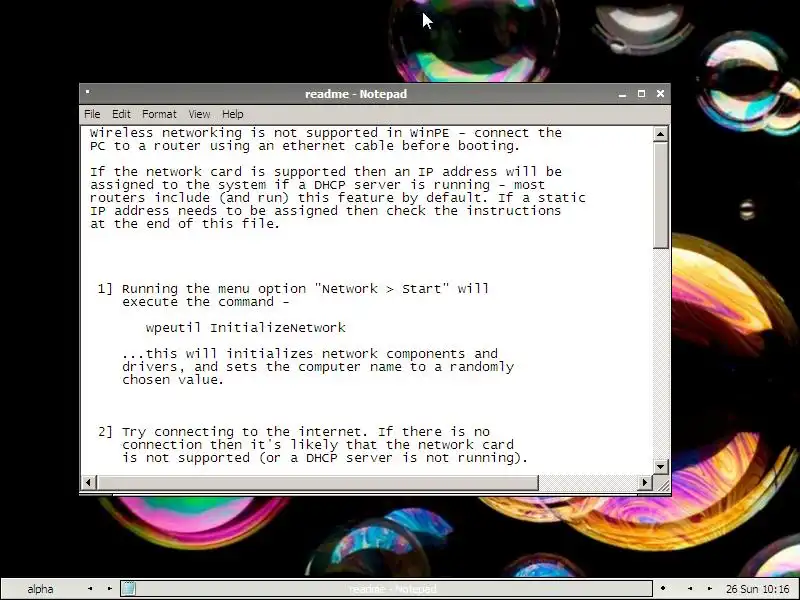Click the right arrow beside the taskbar clock
The height and width of the screenshot is (600, 800).
click(x=709, y=589)
